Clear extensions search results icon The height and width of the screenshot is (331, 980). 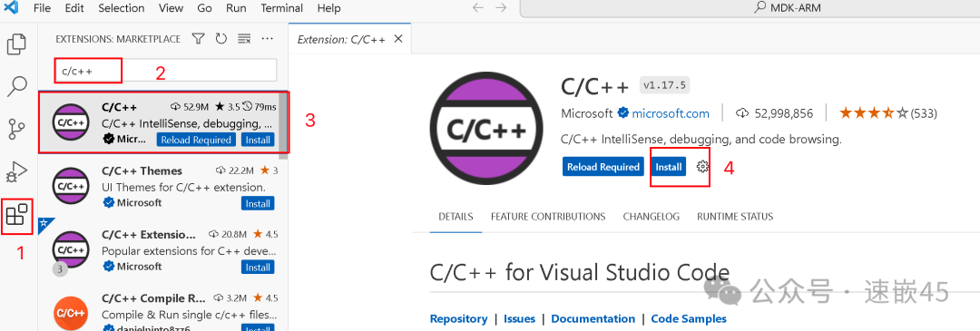pyautogui.click(x=244, y=39)
